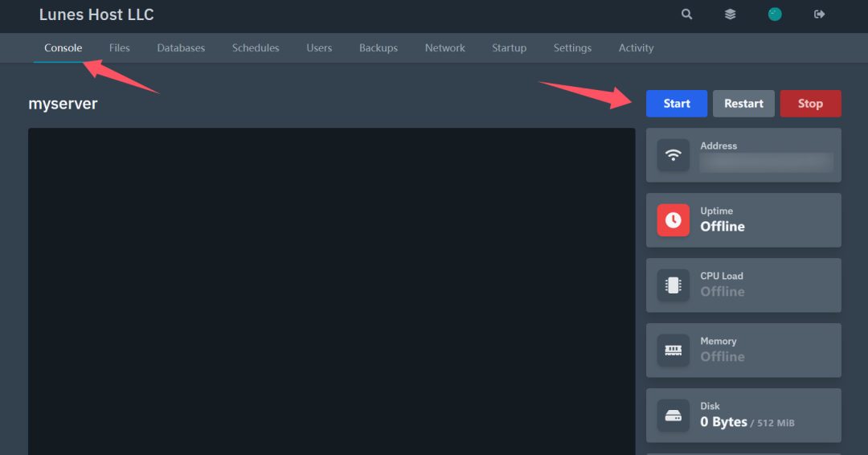Image resolution: width=868 pixels, height=455 pixels.
Task: Select the Backups tab
Action: click(x=379, y=48)
